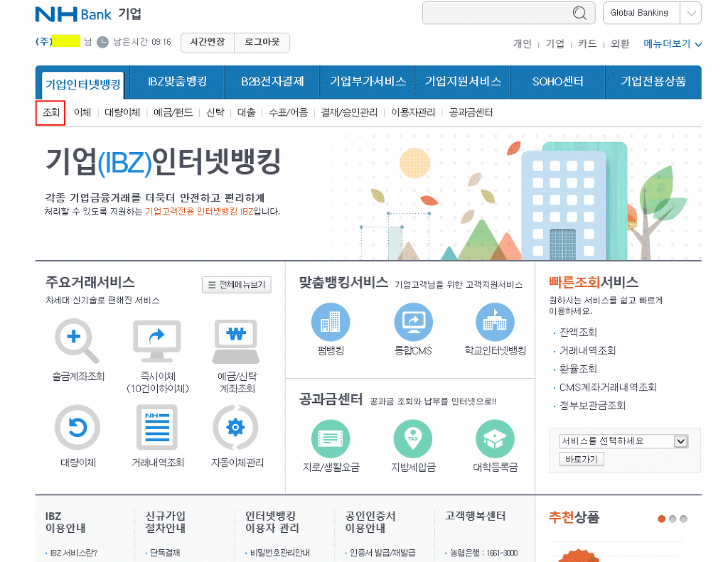Open 기업부가서비스 tab
728x562 pixels.
pos(368,82)
